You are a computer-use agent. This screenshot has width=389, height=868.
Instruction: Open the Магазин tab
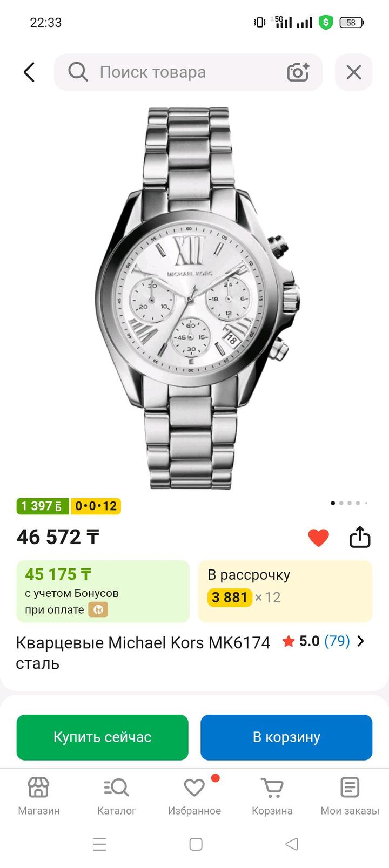39,797
